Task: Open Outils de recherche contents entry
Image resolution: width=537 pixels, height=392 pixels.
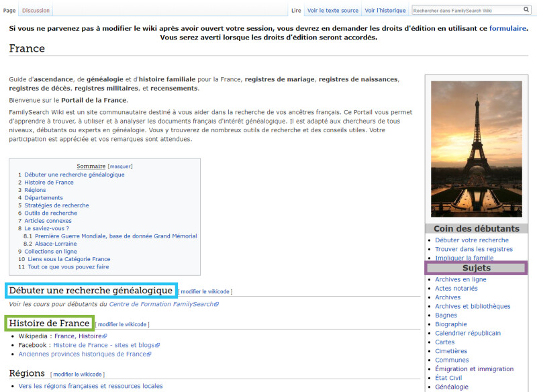Action: click(x=51, y=213)
